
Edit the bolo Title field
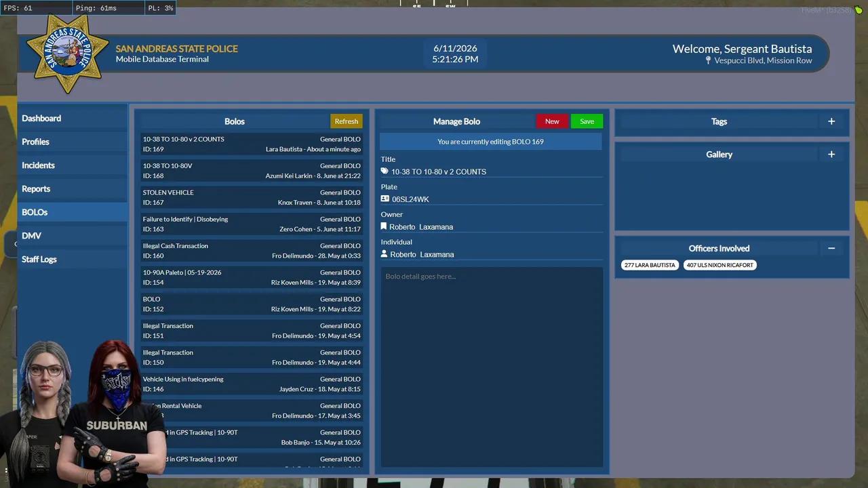pos(492,171)
